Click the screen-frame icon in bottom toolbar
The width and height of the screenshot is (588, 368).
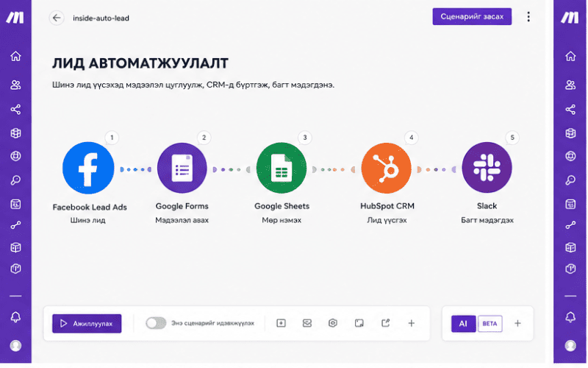pyautogui.click(x=359, y=323)
